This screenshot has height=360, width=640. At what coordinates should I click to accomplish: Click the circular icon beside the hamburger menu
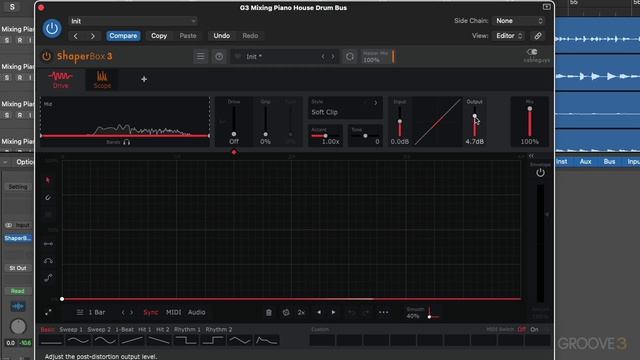point(219,56)
